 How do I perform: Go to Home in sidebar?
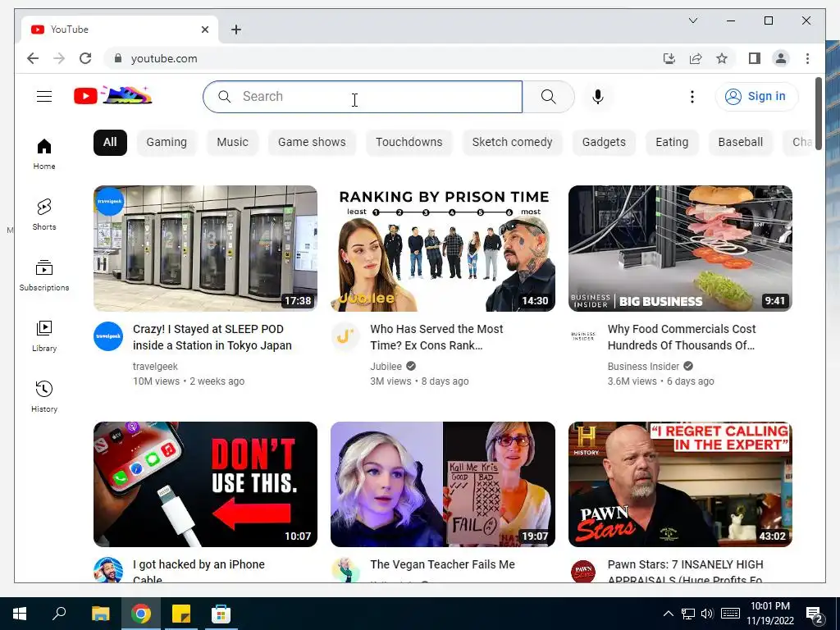pos(44,154)
